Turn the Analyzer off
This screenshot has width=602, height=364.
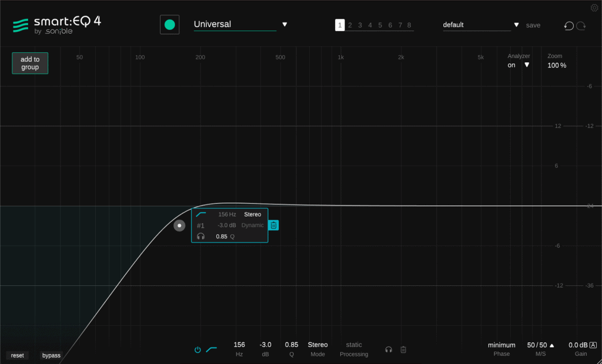511,65
